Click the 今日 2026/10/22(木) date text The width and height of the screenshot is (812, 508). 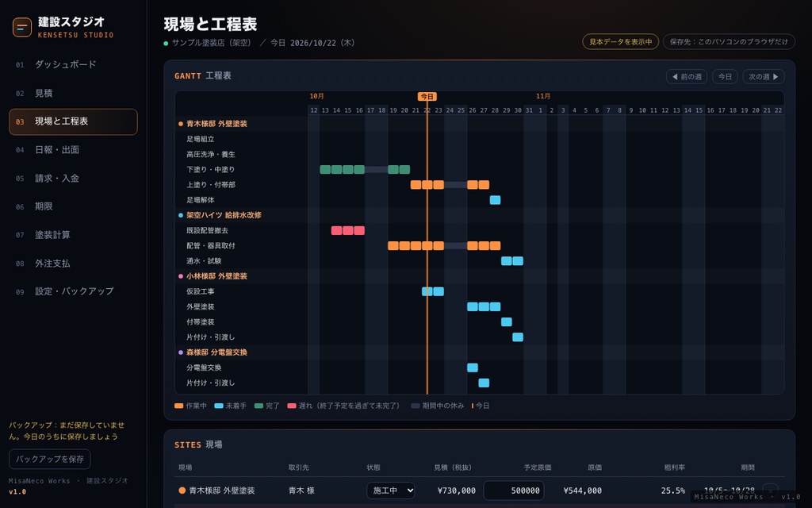click(x=312, y=43)
